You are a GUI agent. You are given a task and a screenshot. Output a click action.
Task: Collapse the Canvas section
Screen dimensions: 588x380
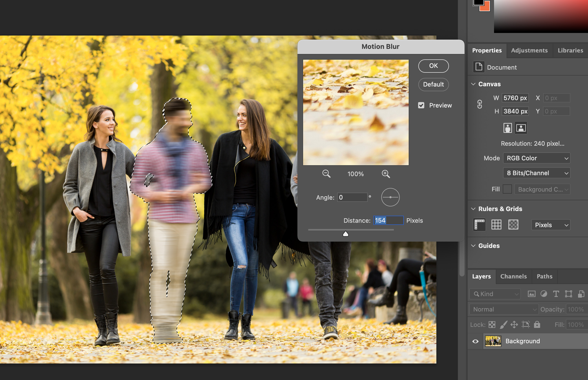[473, 84]
